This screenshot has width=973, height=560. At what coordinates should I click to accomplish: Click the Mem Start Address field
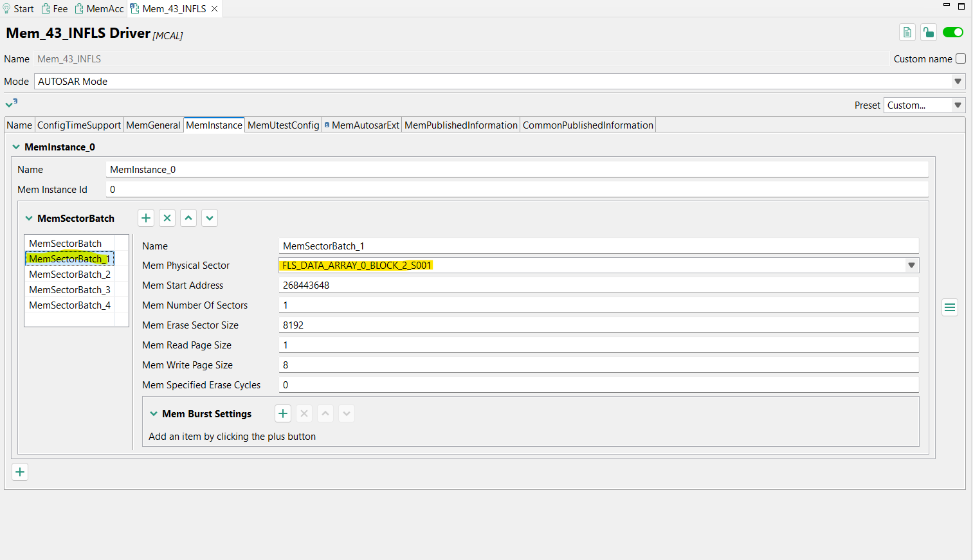point(599,285)
